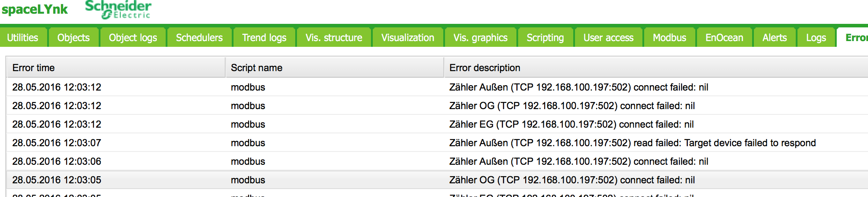Open the Utilities tab
The width and height of the screenshot is (868, 197).
[x=22, y=38]
